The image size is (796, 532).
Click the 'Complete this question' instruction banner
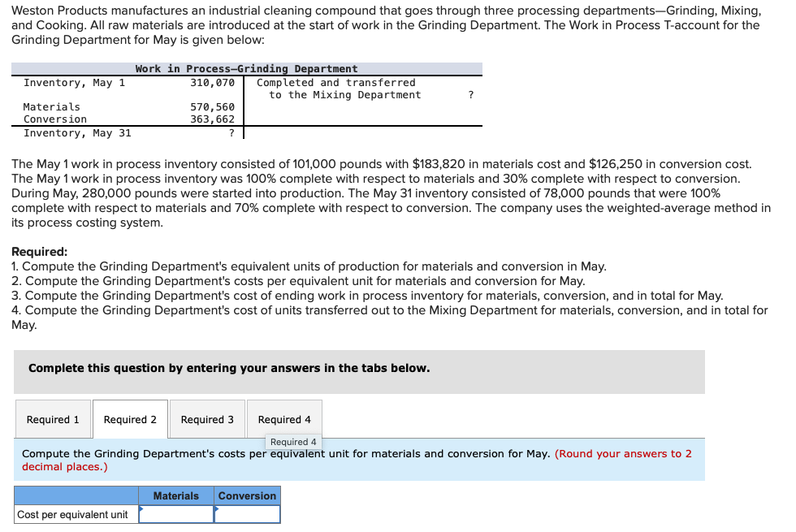pos(359,372)
